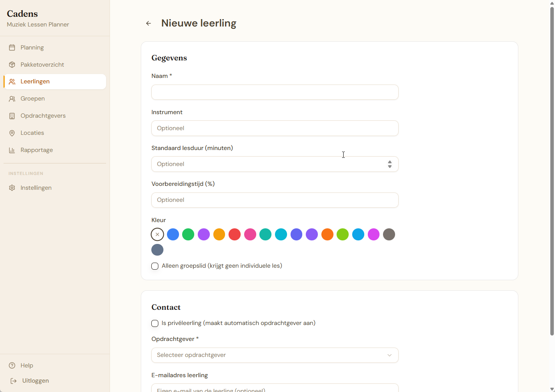Open Rapportage via the chart icon
This screenshot has width=555, height=392.
pyautogui.click(x=12, y=150)
